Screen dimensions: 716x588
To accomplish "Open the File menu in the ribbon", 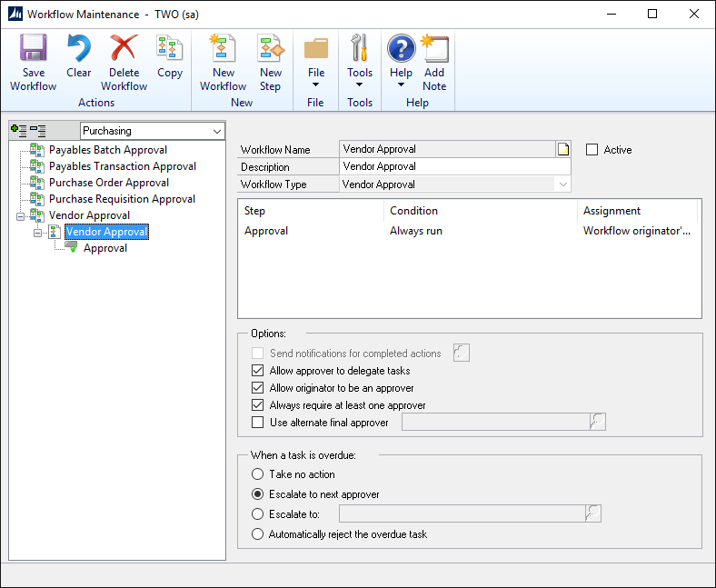I will pos(316,62).
